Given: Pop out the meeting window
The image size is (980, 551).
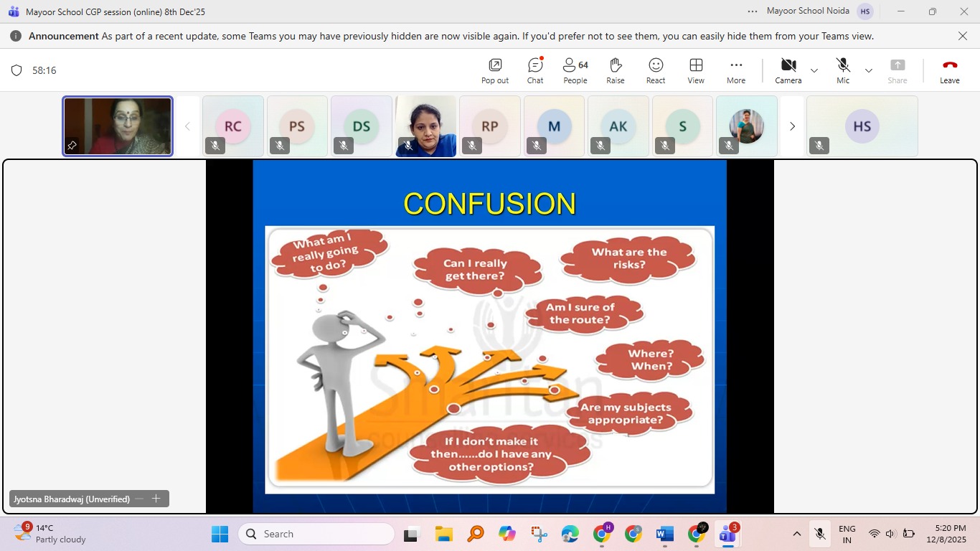Looking at the screenshot, I should point(494,70).
